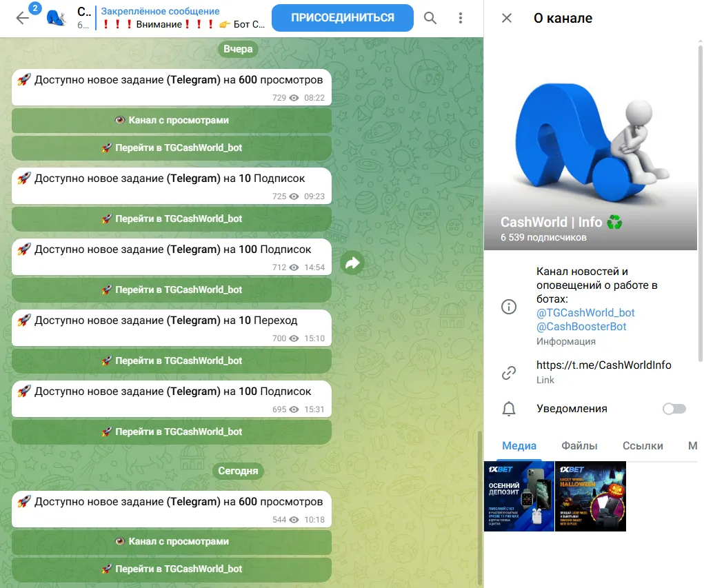The height and width of the screenshot is (588, 704).
Task: Click the chat scrollbar thumb
Action: (481, 507)
